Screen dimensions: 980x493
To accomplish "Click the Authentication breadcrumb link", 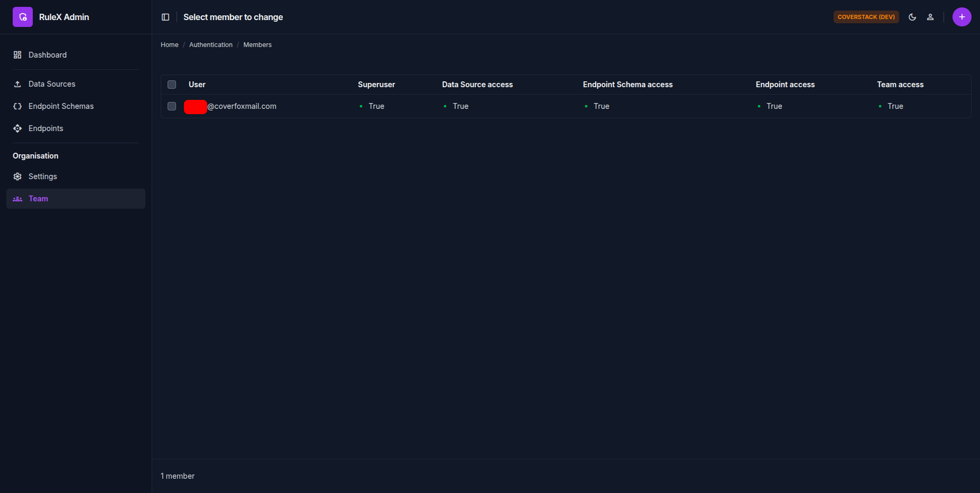I will pyautogui.click(x=211, y=45).
